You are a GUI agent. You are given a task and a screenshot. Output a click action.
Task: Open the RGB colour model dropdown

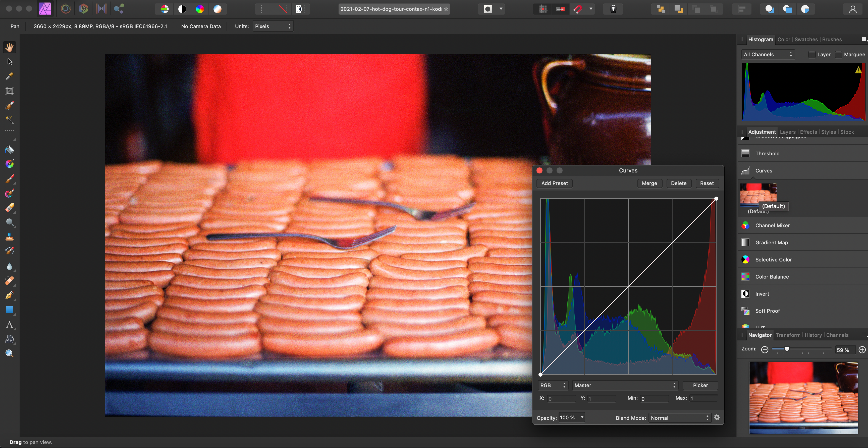[x=553, y=385]
